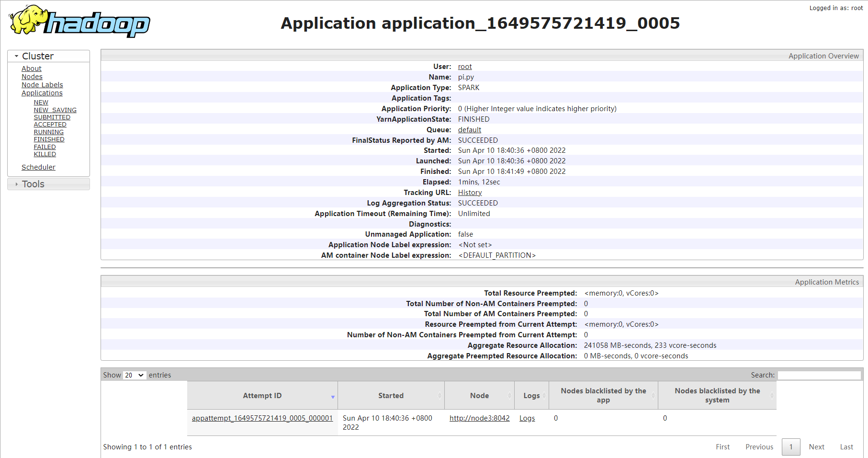Filter applications by ACCEPTED state

50,125
